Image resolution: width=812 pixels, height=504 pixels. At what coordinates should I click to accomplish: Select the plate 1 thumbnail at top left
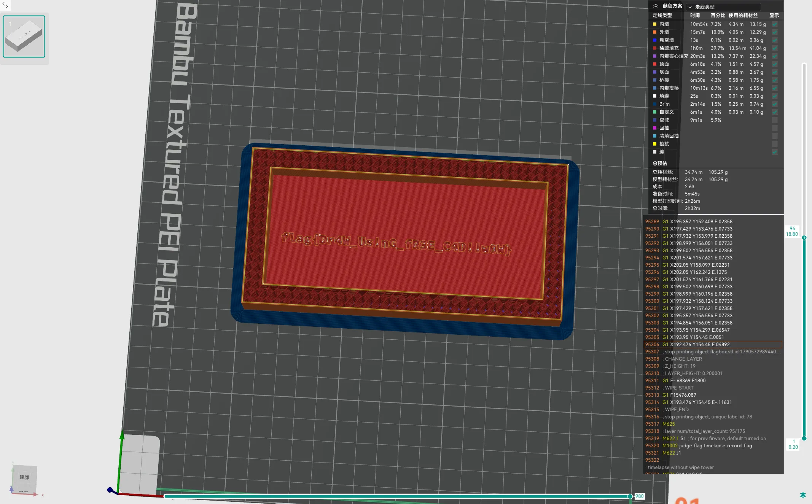[x=24, y=36]
